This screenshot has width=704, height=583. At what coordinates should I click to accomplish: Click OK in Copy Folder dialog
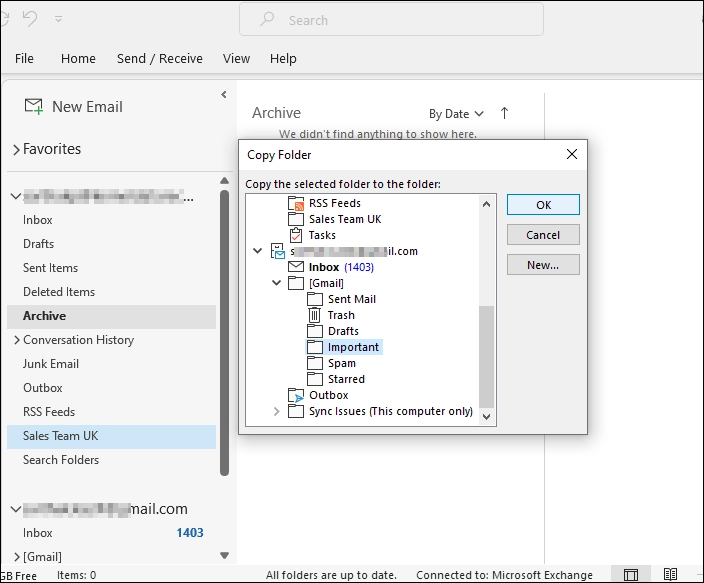pyautogui.click(x=543, y=205)
